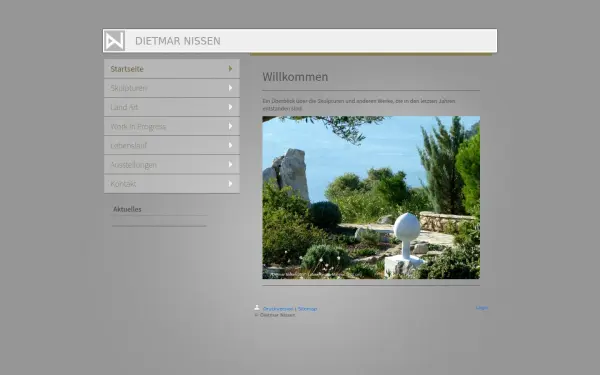Open the Kontakt page

tap(172, 184)
